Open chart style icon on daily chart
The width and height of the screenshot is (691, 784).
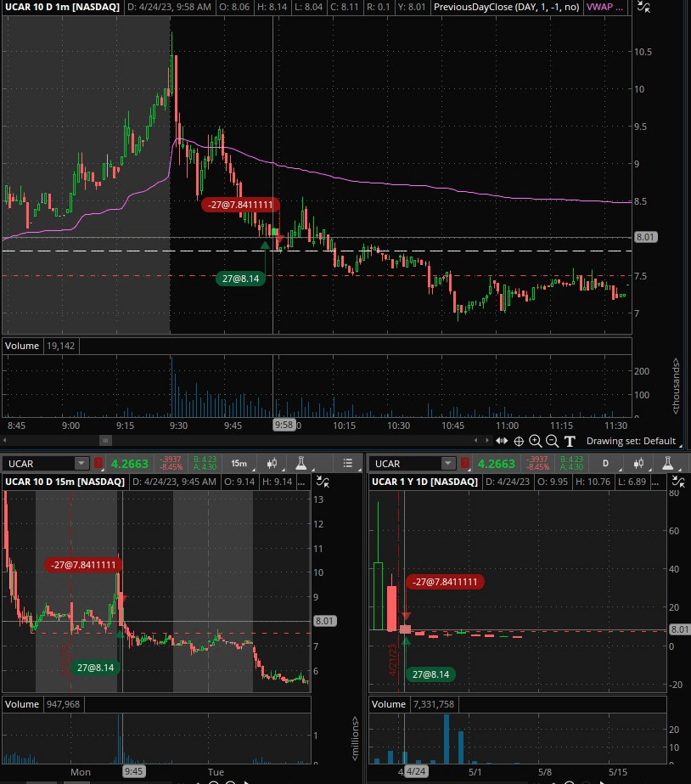638,464
